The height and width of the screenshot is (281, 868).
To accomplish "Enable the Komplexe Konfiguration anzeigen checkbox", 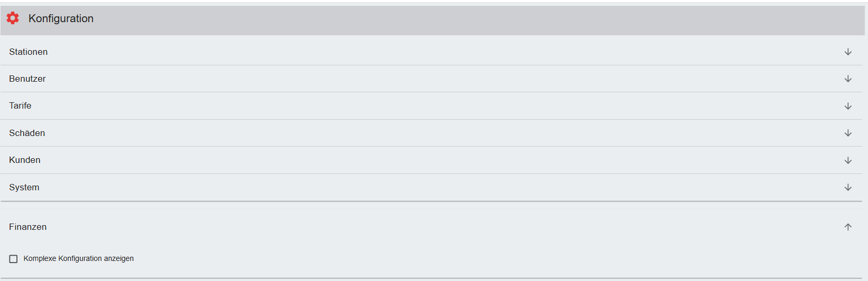I will click(x=14, y=259).
